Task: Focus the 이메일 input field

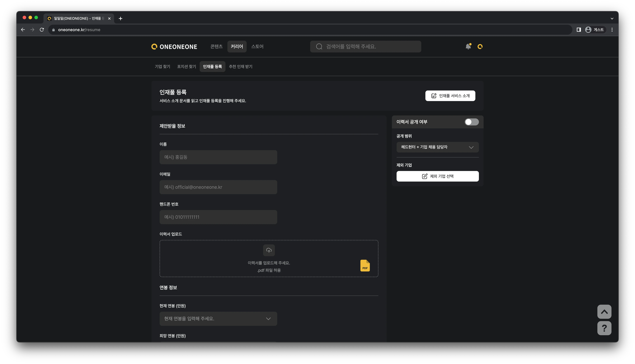Action: 218,187
